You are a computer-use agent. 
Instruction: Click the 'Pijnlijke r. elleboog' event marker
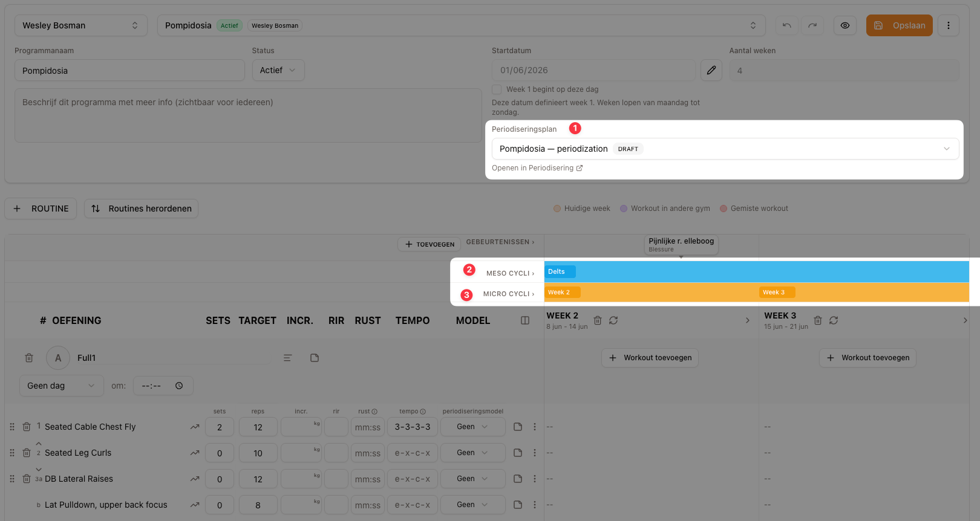(681, 245)
